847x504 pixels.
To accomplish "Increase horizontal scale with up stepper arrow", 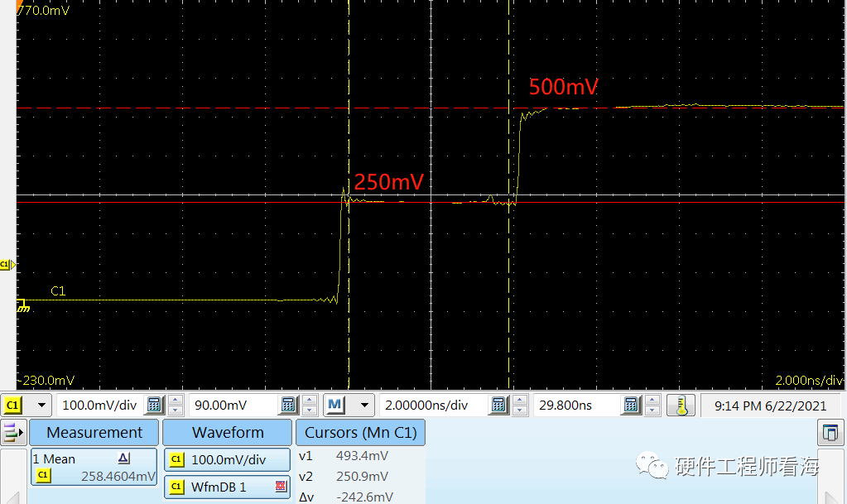I will [520, 401].
